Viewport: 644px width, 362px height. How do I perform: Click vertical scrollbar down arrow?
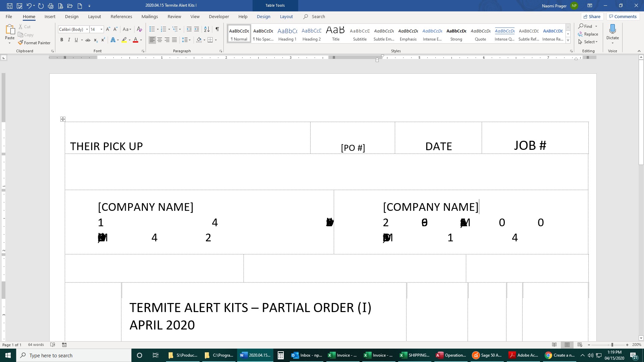641,338
